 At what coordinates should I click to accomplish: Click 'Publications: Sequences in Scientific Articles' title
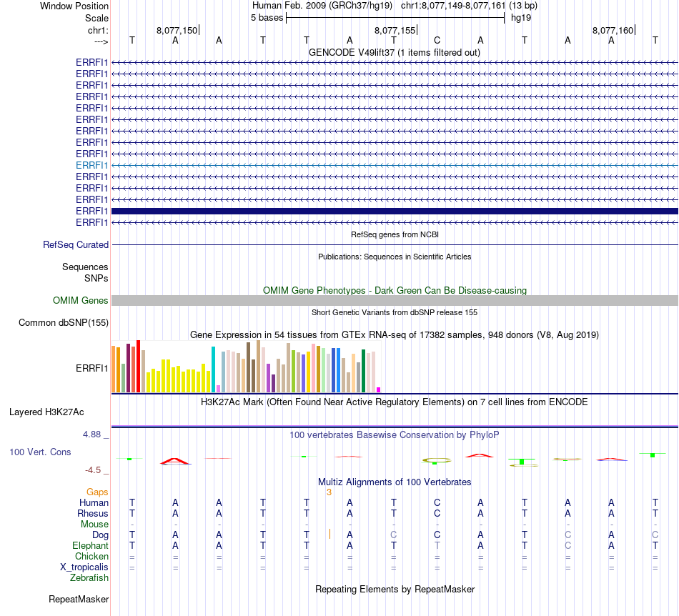click(395, 257)
